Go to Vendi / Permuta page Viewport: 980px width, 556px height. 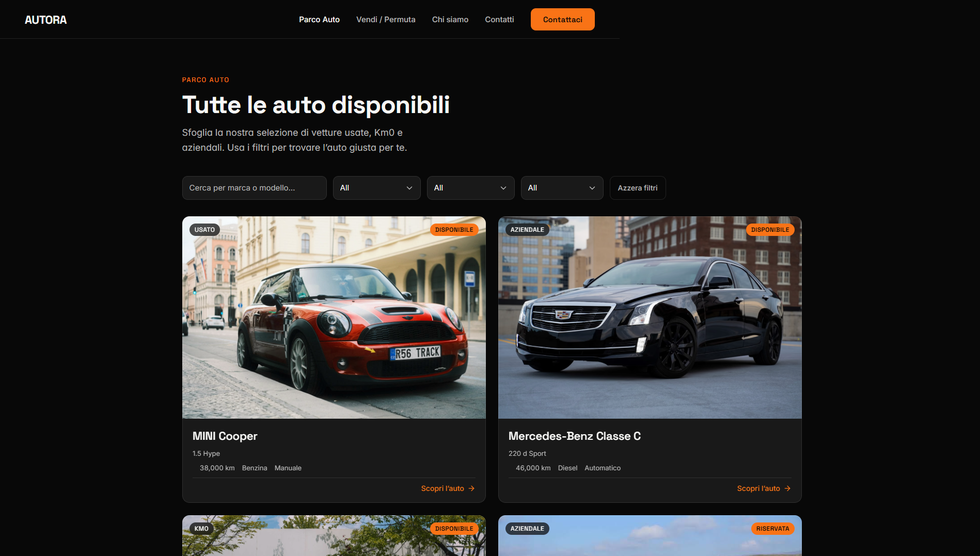tap(386, 20)
